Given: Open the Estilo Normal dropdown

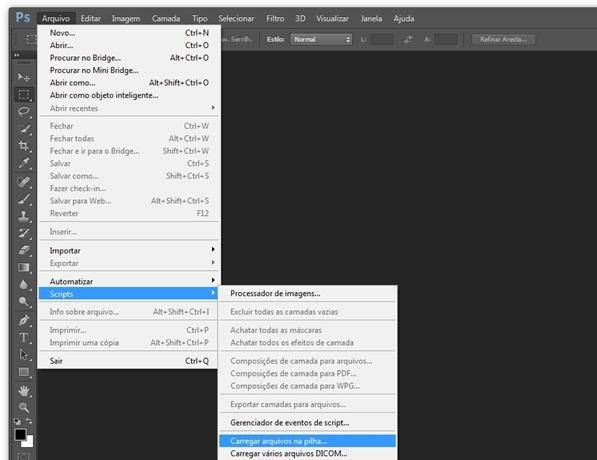Looking at the screenshot, I should (x=321, y=39).
